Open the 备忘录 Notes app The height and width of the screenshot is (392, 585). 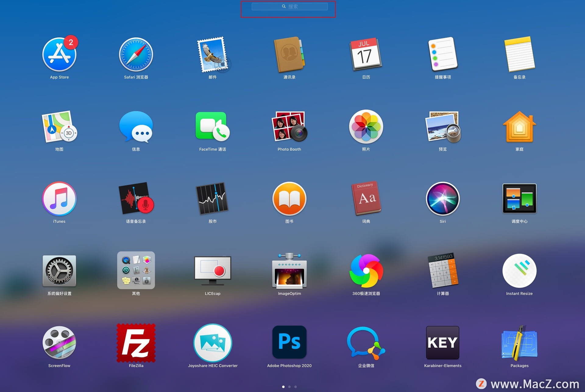[519, 54]
